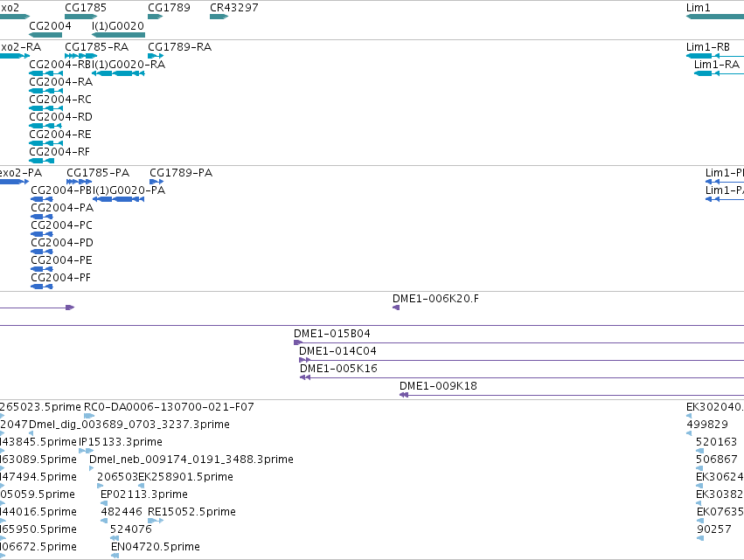Select protein CG1785-PA
744x560 pixels.
pyautogui.click(x=80, y=182)
